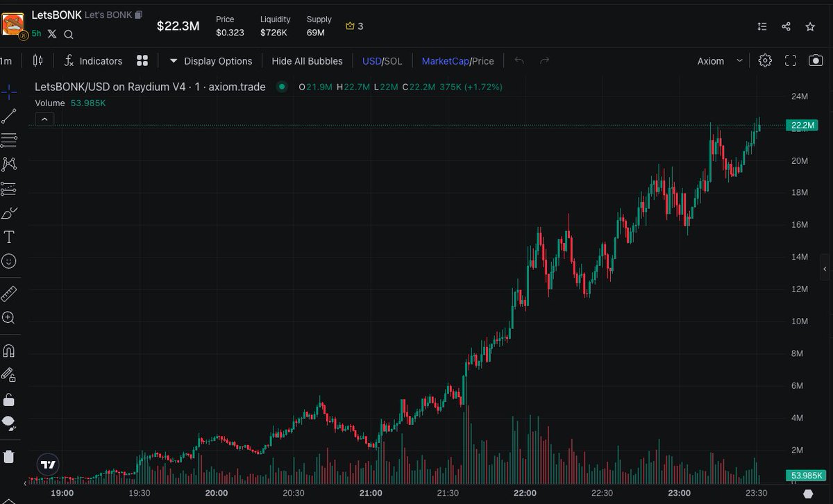The width and height of the screenshot is (833, 504).
Task: Toggle magnet snapping mode
Action: (8, 351)
